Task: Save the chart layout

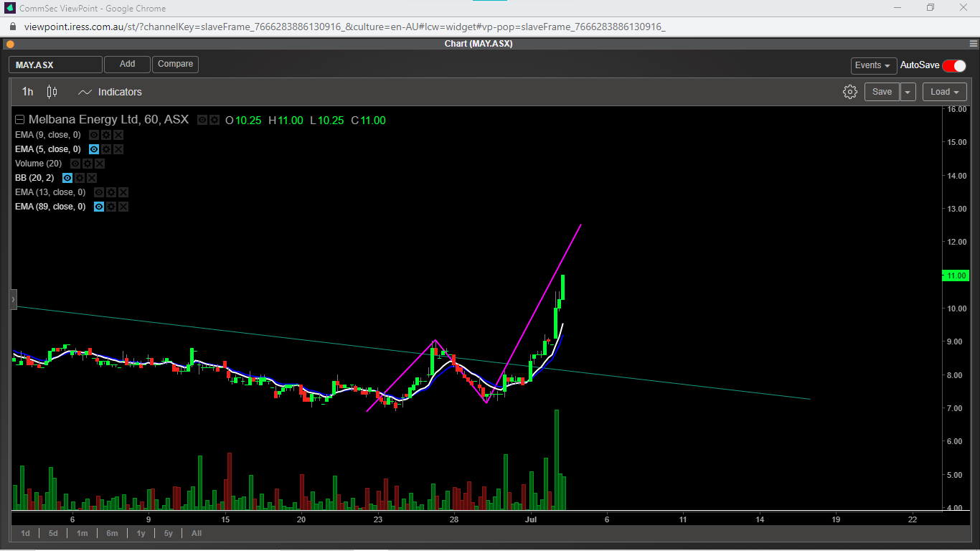Action: point(882,92)
